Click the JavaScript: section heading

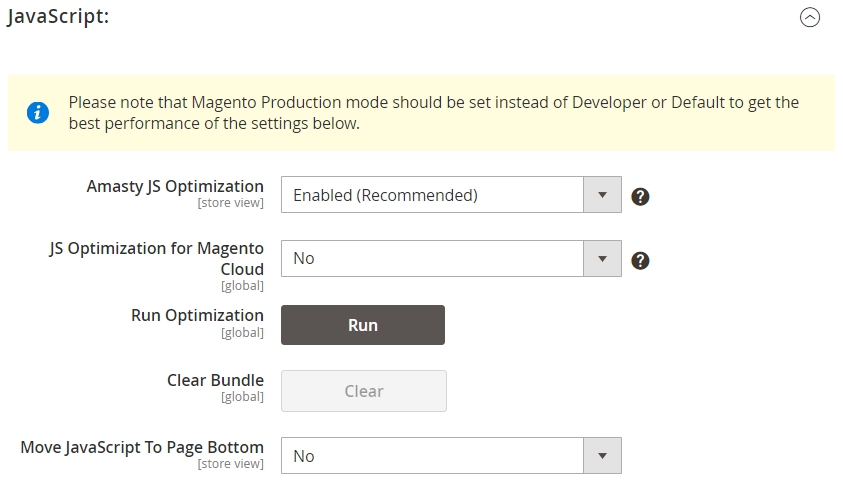(x=58, y=16)
